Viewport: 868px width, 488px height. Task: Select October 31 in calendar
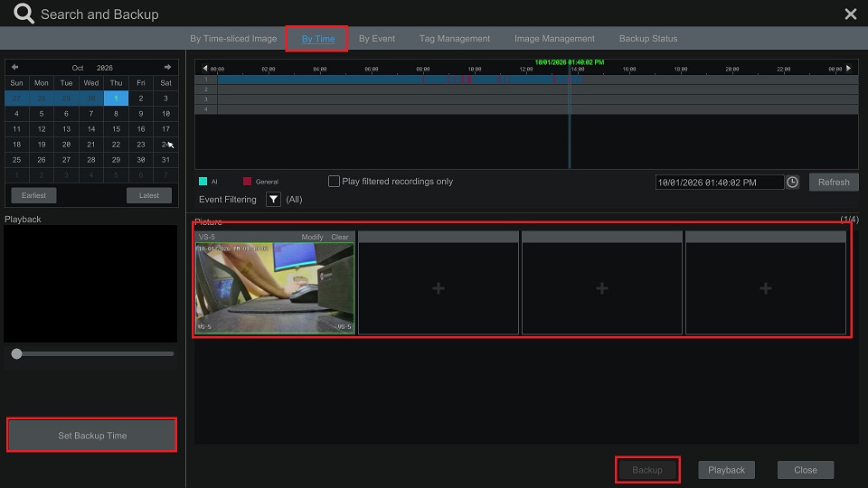[165, 160]
